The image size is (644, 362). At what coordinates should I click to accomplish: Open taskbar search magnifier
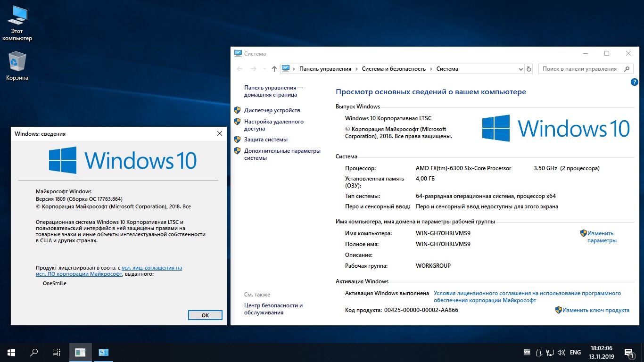34,352
